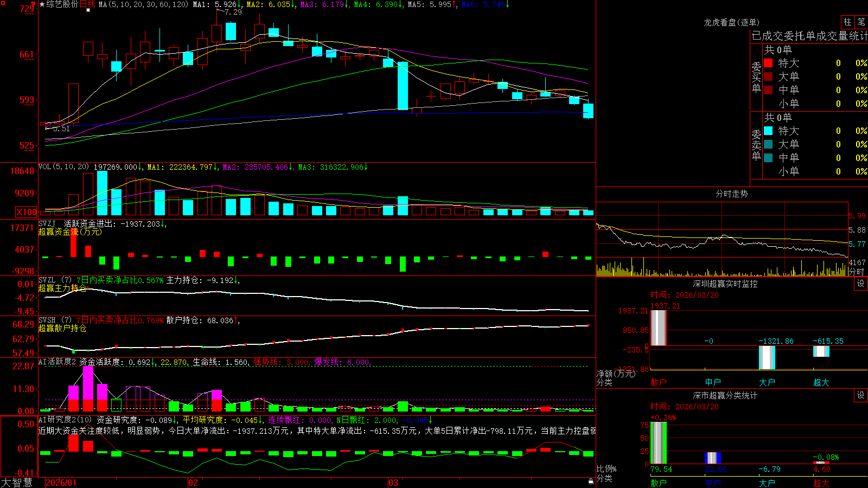The width and height of the screenshot is (868, 488).
Task: Click the SVSH (7) indicator label
Action: tap(55, 320)
